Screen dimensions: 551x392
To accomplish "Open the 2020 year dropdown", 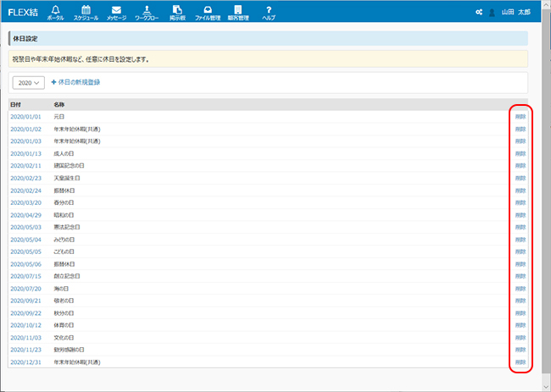I will 29,83.
